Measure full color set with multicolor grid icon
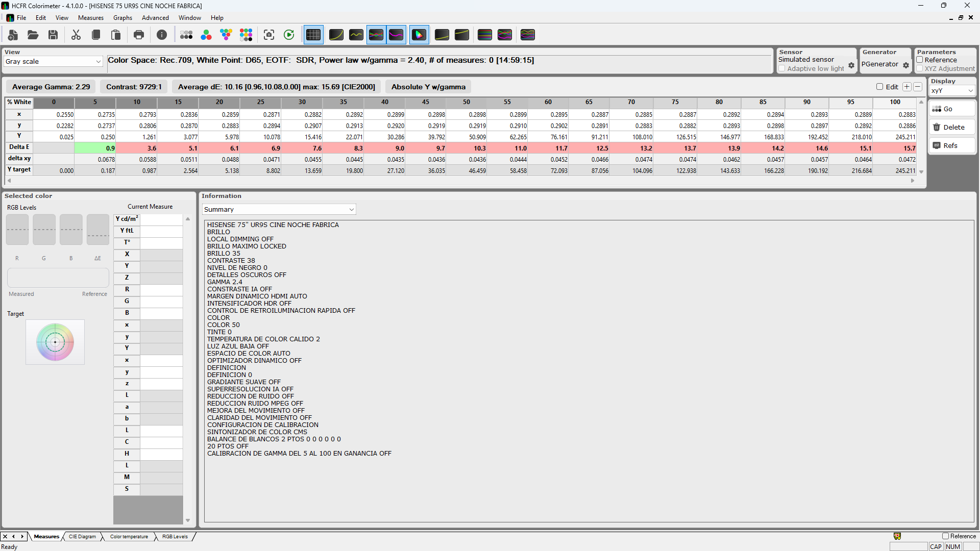Viewport: 980px width, 551px height. coord(246,35)
